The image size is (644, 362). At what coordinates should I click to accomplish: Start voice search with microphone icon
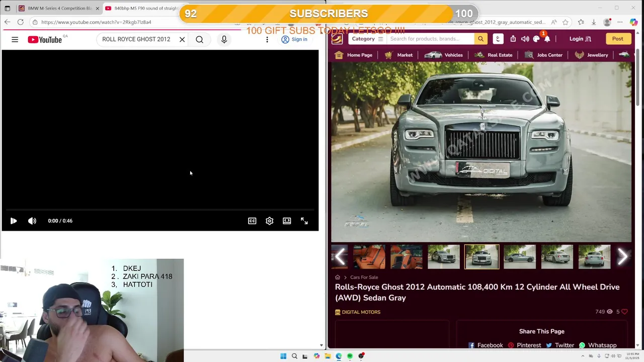(224, 39)
